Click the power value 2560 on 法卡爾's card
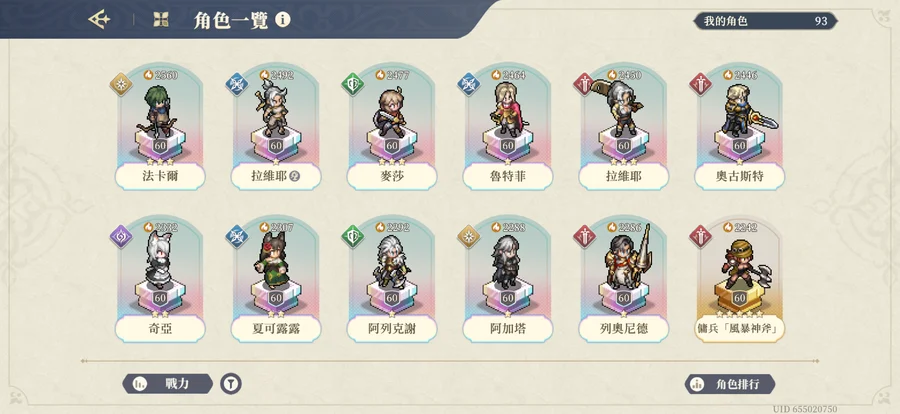 coord(161,75)
